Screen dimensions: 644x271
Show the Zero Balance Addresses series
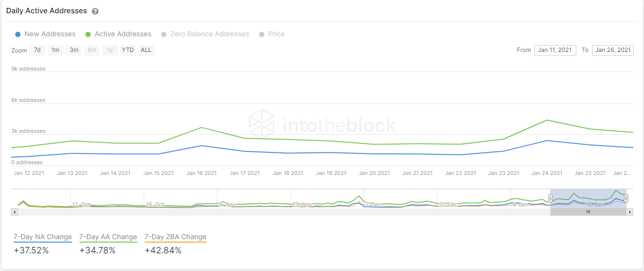205,34
